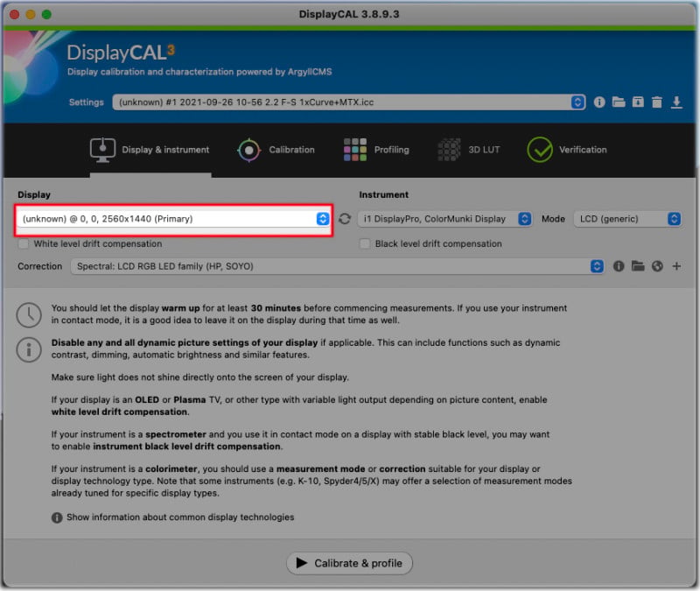Go to the 3D LUT tab
The height and width of the screenshot is (591, 700).
[x=469, y=150]
